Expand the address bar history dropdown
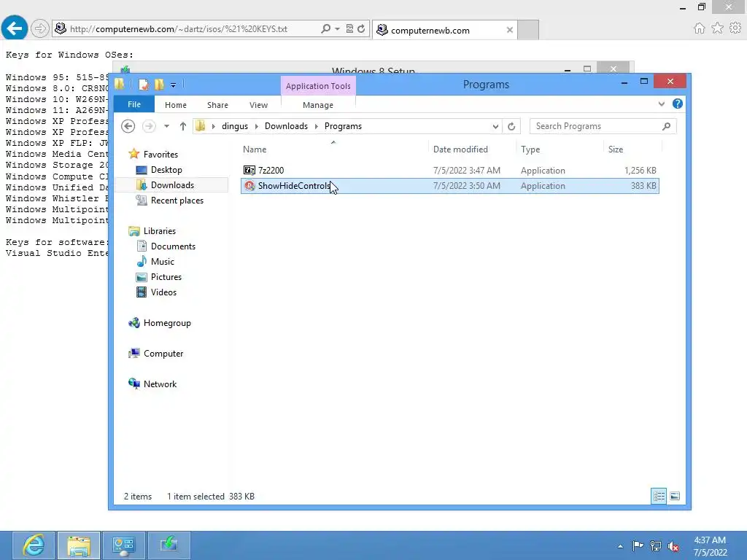 click(495, 126)
